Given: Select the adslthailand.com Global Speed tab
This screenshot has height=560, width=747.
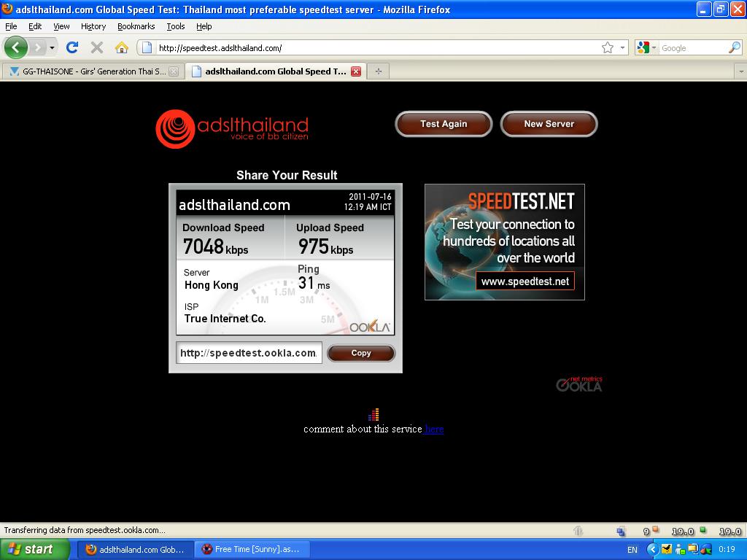Looking at the screenshot, I should point(276,71).
